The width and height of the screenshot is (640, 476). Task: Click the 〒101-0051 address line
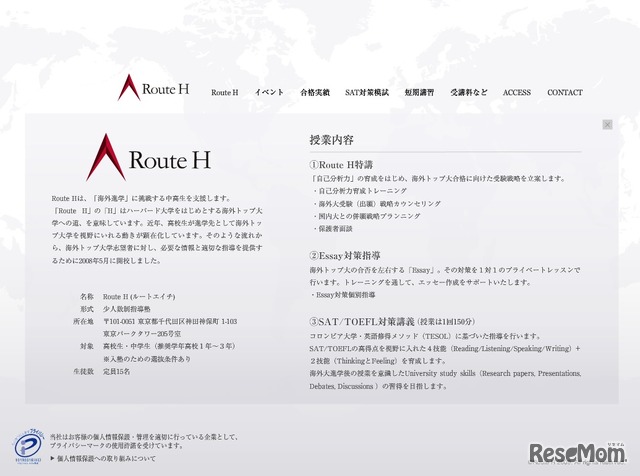click(170, 322)
